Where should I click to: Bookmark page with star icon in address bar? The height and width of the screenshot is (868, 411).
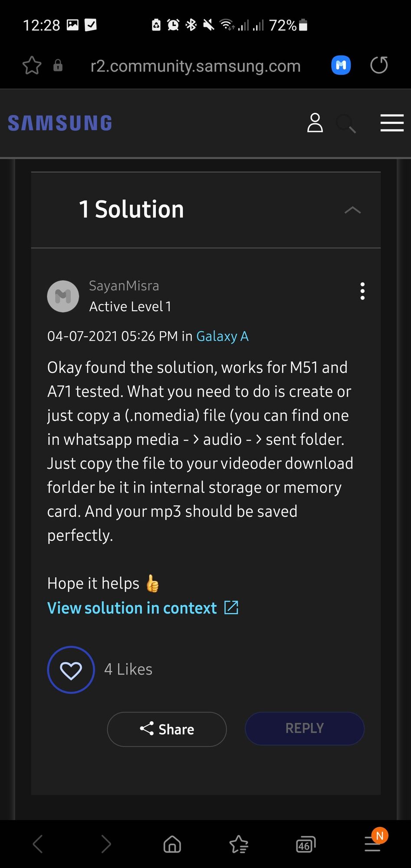(x=32, y=66)
